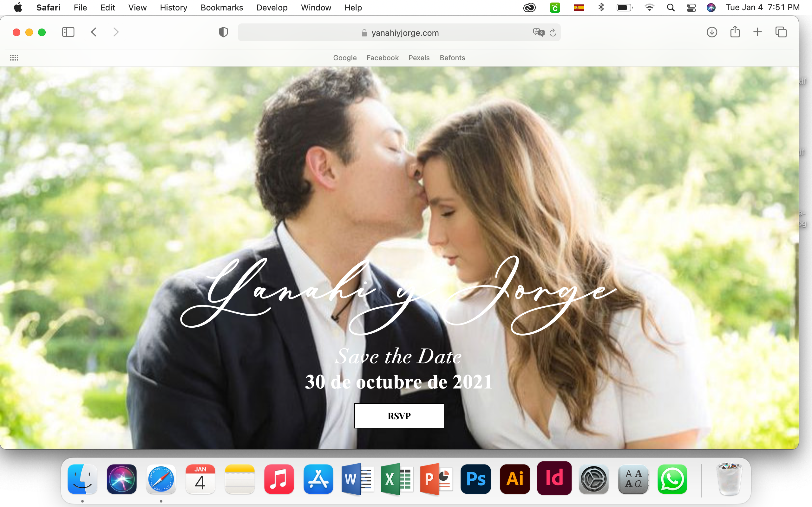
Task: Click the privacy report shield icon
Action: [x=223, y=32]
